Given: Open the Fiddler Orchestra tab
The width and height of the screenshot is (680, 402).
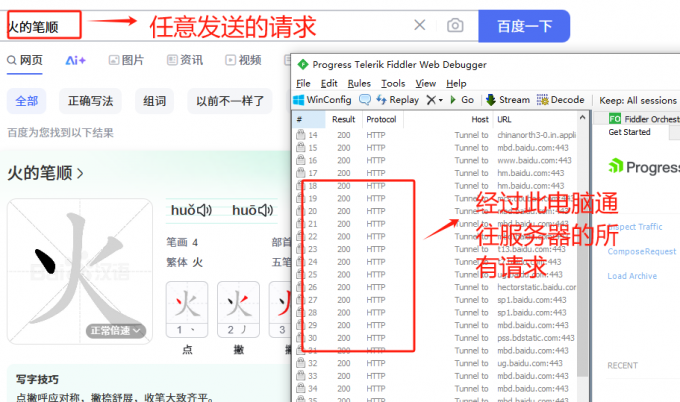Looking at the screenshot, I should [644, 119].
